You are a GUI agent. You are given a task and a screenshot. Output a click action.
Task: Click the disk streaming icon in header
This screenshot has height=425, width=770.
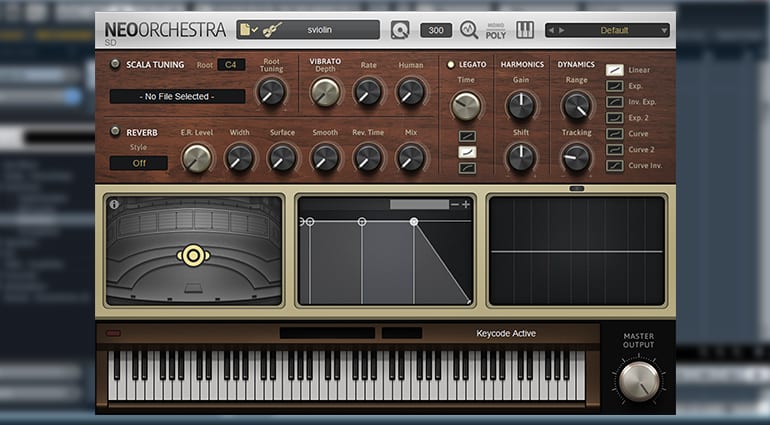click(400, 30)
